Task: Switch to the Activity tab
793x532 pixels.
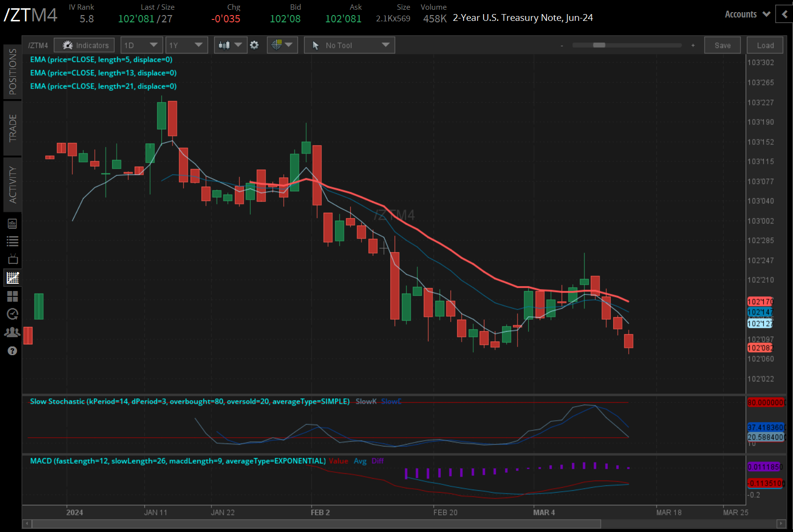Action: 13,185
